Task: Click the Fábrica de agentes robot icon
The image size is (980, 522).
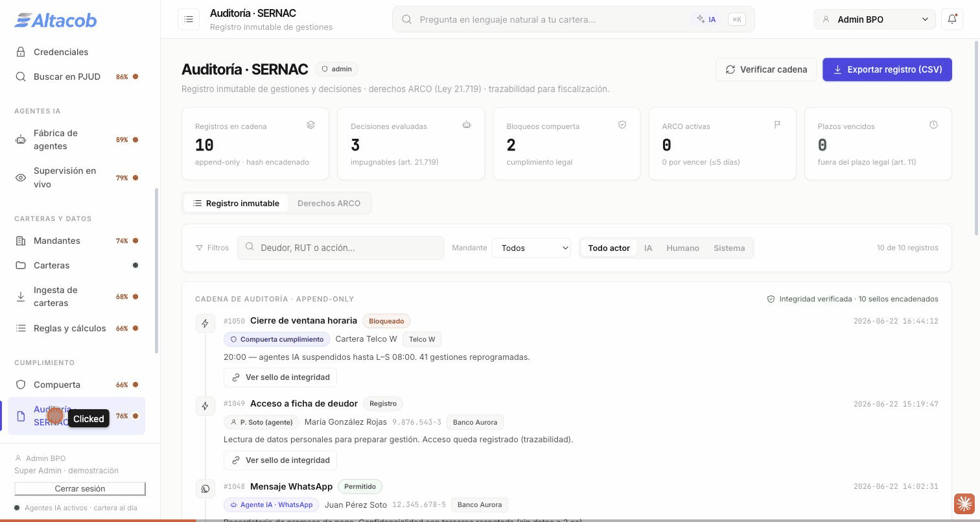Action: click(21, 139)
